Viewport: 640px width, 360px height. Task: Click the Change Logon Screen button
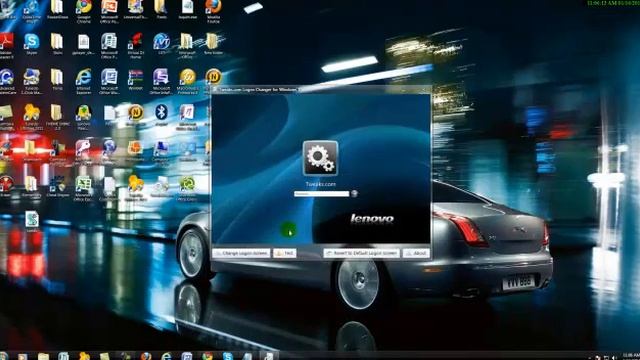tap(241, 253)
